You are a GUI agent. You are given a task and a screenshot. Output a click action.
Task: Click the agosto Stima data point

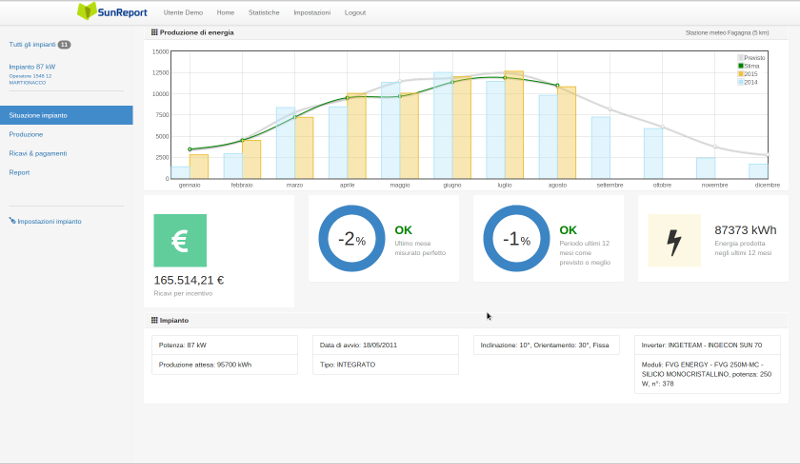click(557, 85)
